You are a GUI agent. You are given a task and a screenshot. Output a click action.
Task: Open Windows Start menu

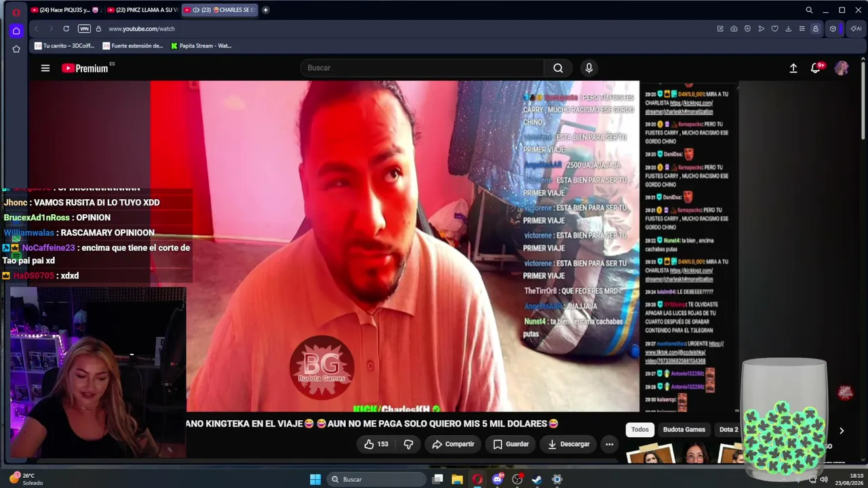315,479
